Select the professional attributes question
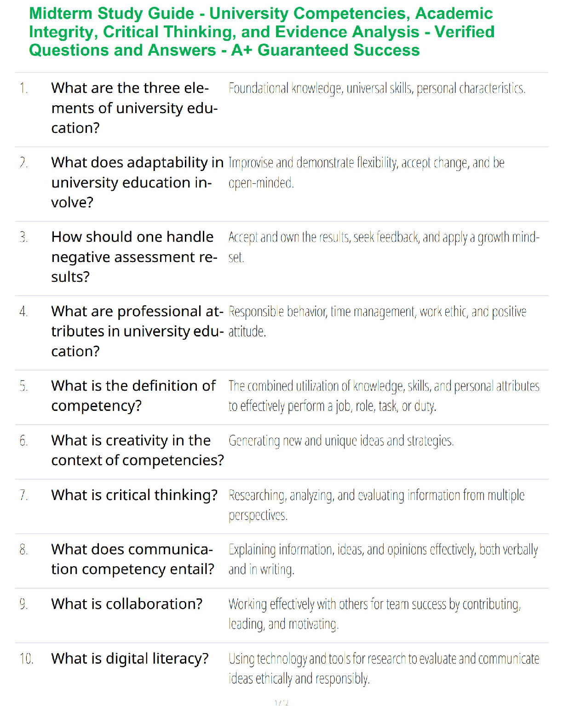 138,331
